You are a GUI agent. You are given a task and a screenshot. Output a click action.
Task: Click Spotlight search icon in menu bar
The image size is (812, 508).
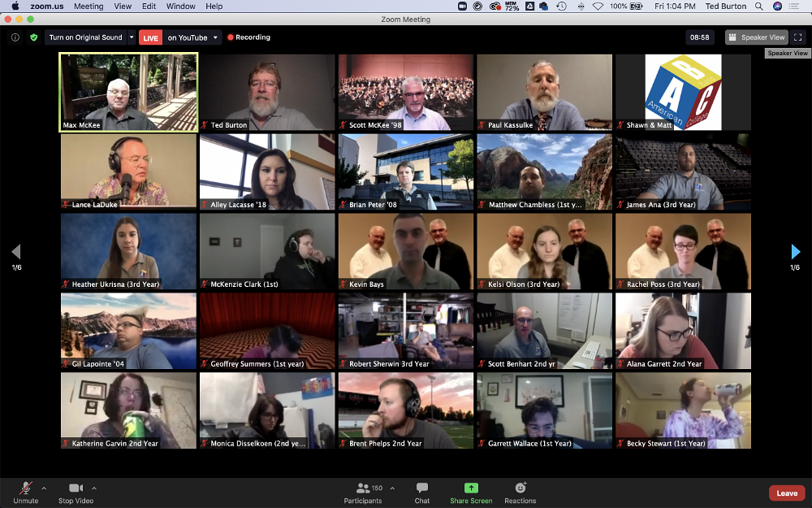758,7
